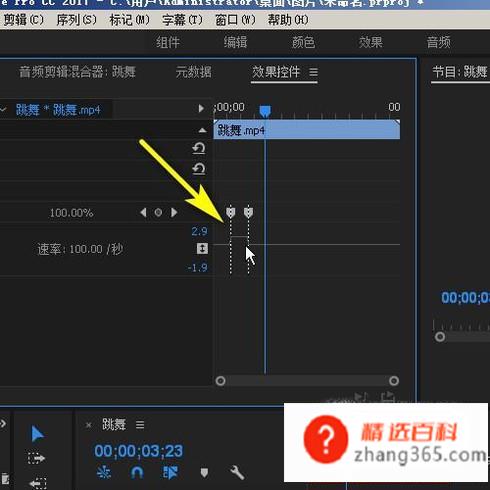Add a marker in the timeline

coord(204,473)
